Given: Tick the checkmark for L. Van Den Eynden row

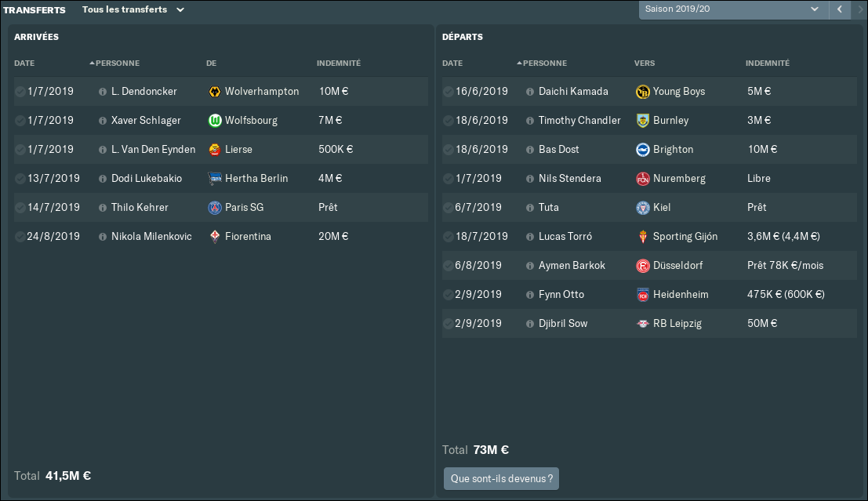Looking at the screenshot, I should click(x=20, y=150).
